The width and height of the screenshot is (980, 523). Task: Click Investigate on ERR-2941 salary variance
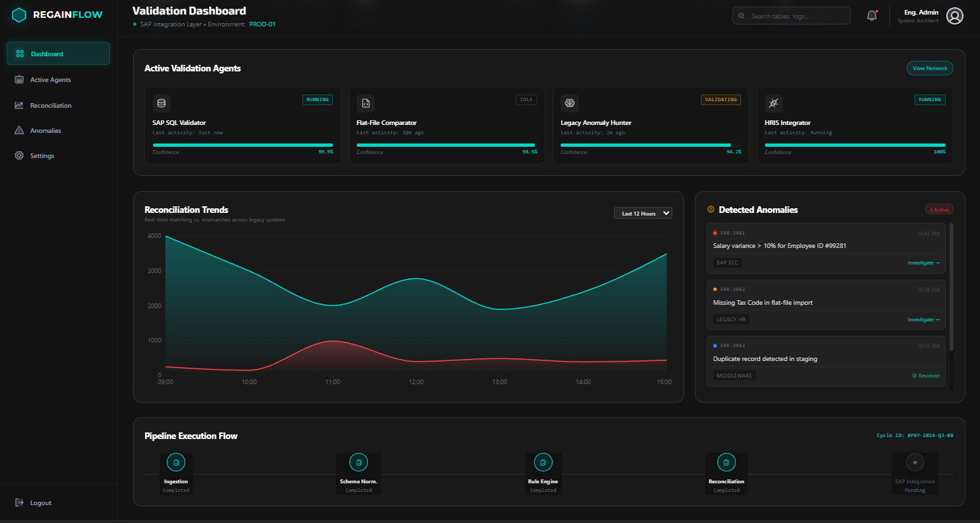[923, 263]
